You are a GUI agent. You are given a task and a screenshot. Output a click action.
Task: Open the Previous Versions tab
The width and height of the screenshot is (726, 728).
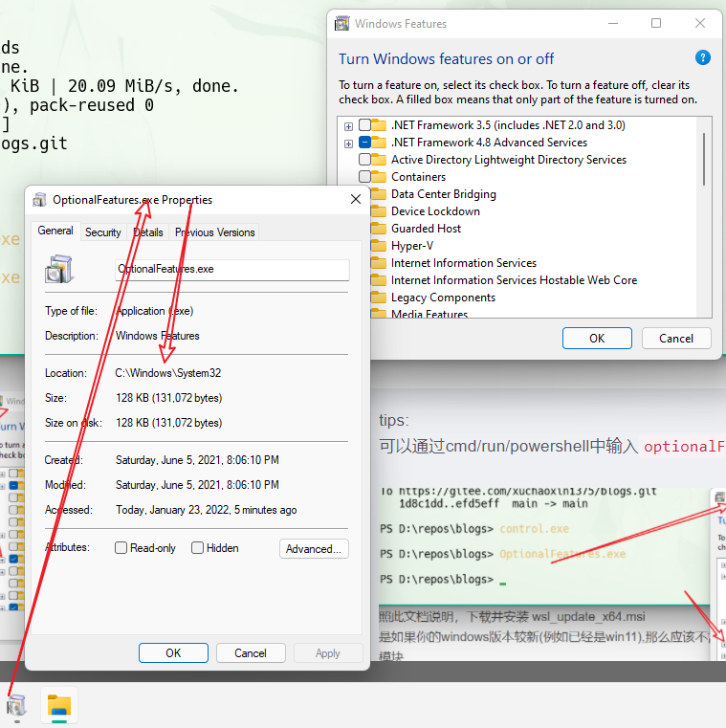pyautogui.click(x=214, y=232)
